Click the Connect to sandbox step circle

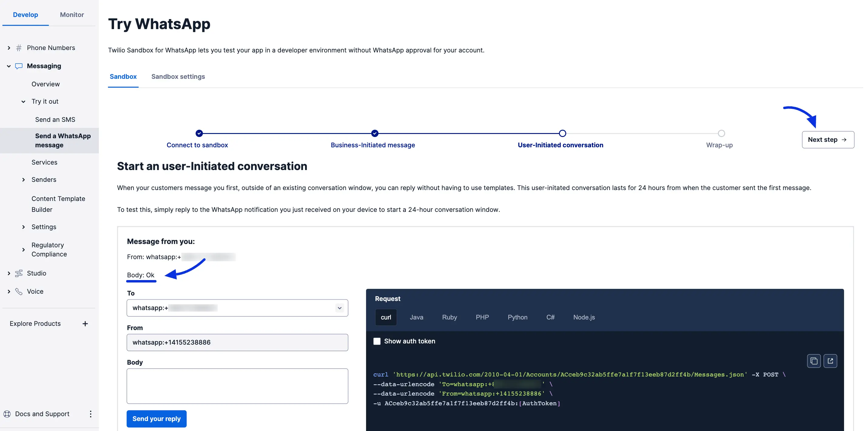click(199, 133)
